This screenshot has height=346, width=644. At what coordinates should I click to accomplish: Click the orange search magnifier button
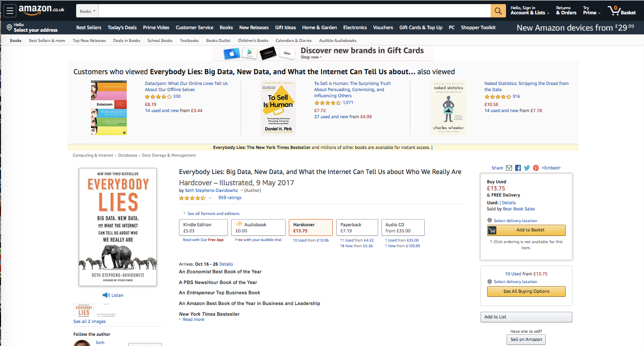498,11
